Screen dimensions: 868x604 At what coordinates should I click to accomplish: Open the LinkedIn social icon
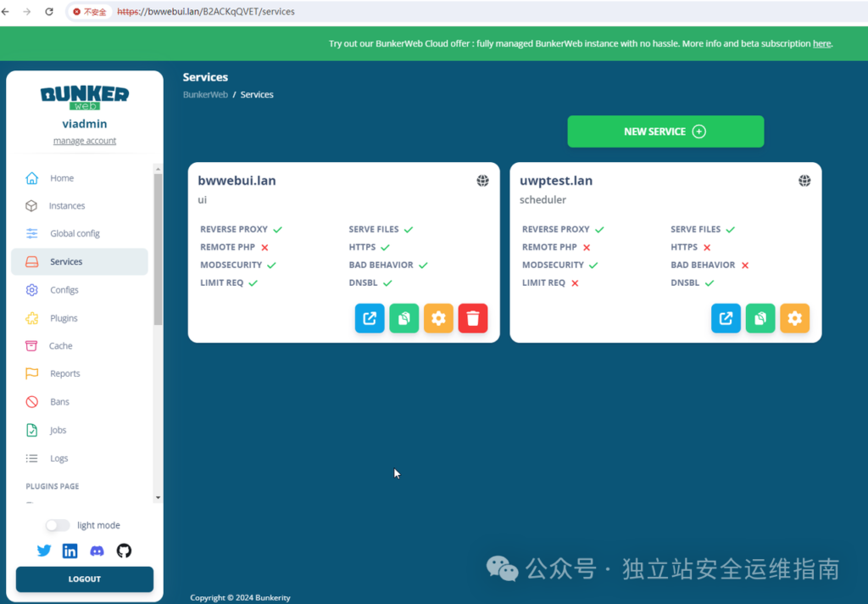(x=70, y=551)
